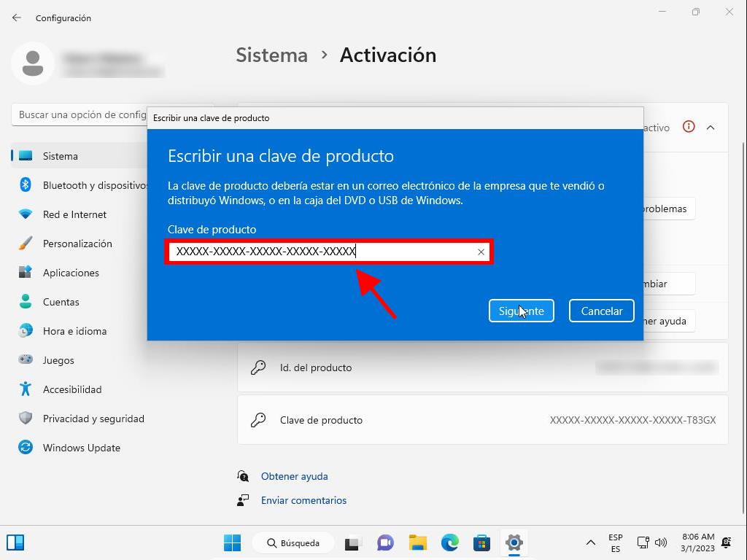
Task: Click the Cancelar button in dialog
Action: click(x=601, y=311)
